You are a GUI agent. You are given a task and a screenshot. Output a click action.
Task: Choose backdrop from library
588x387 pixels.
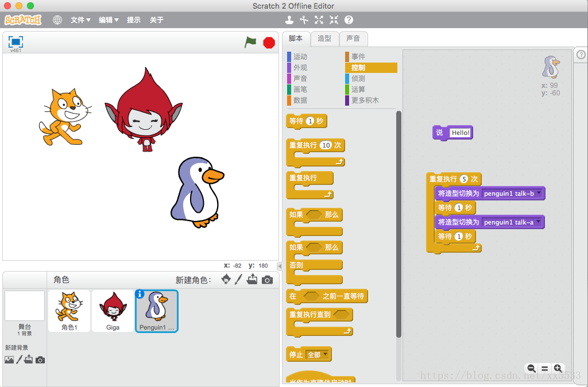(x=9, y=360)
